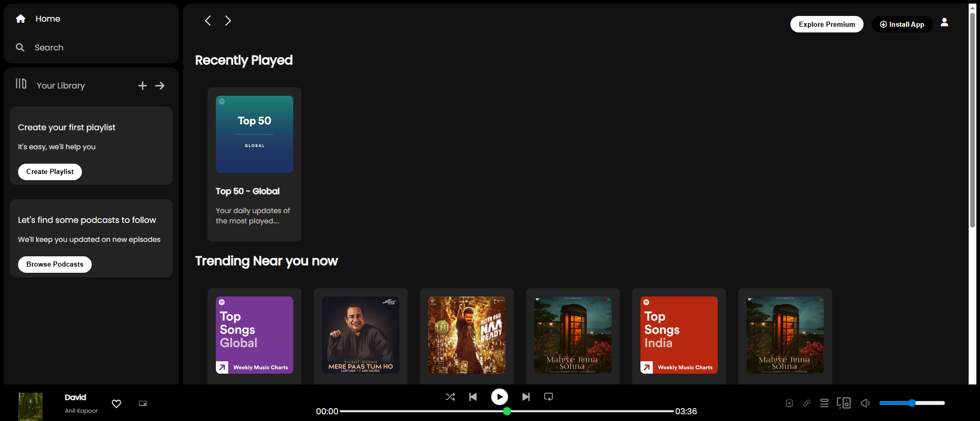Click the picture-in-picture icon beside the heart
The image size is (980, 421).
pyautogui.click(x=143, y=404)
